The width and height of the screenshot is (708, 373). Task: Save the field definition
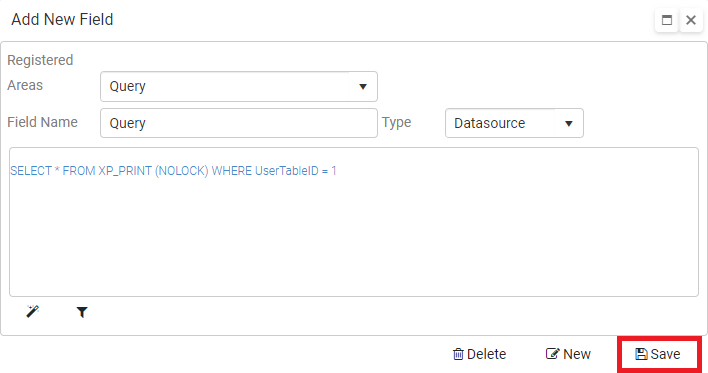click(658, 354)
